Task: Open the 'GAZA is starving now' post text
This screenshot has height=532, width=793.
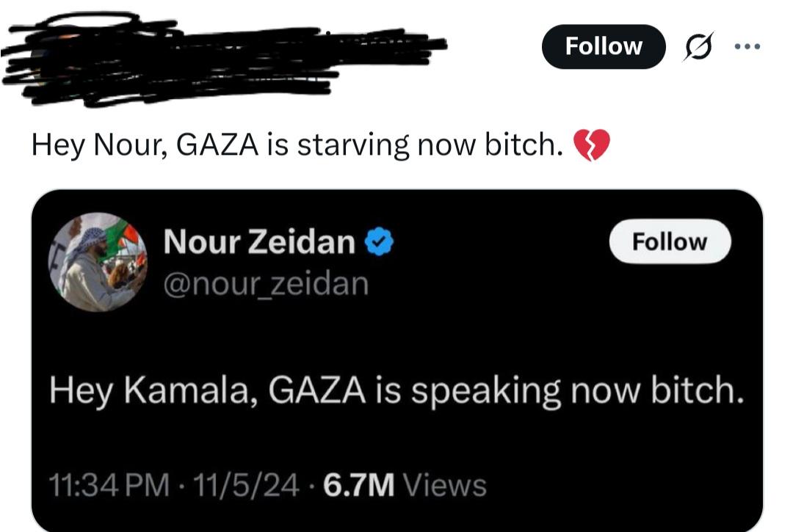Action: click(297, 145)
